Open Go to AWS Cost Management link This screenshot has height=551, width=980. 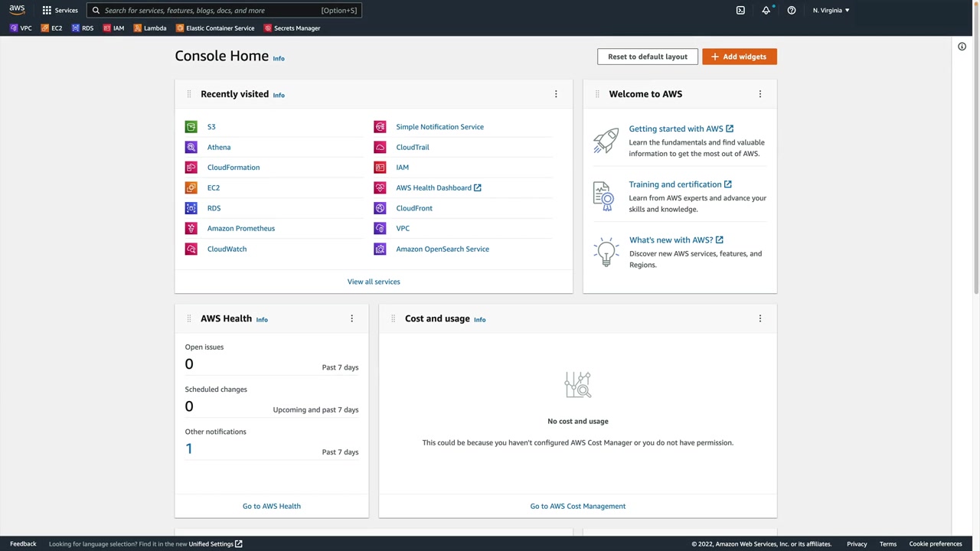(x=578, y=506)
